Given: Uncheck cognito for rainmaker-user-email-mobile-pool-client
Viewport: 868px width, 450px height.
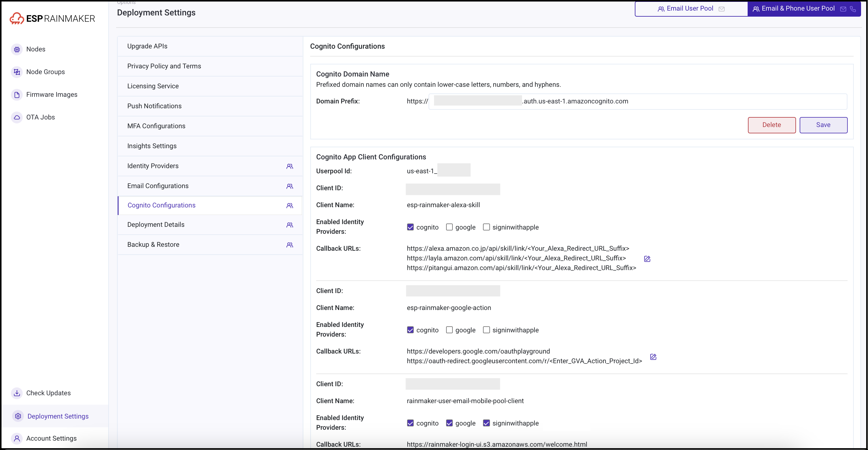Looking at the screenshot, I should (410, 423).
